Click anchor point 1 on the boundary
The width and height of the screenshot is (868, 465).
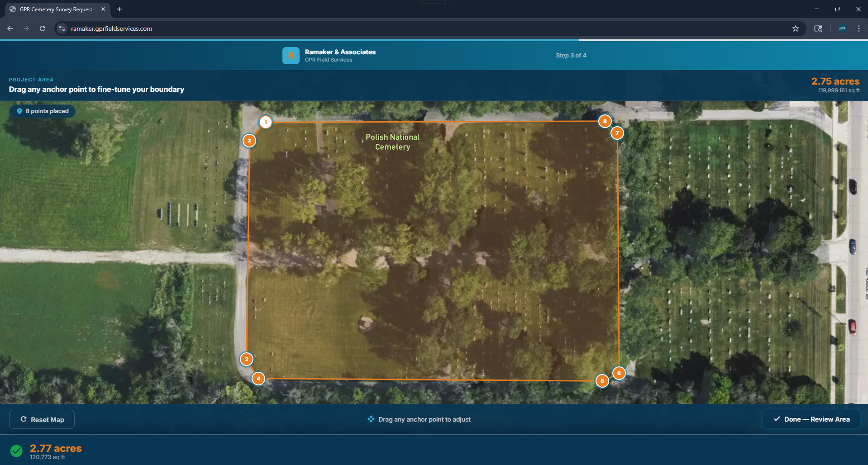pyautogui.click(x=266, y=122)
